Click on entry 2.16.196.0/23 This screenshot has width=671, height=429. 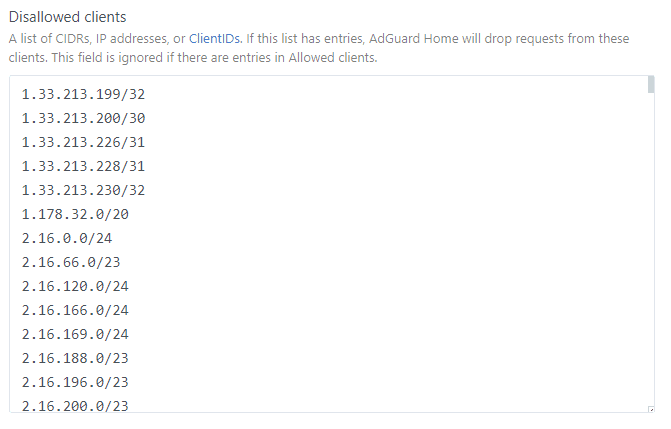[x=75, y=382]
